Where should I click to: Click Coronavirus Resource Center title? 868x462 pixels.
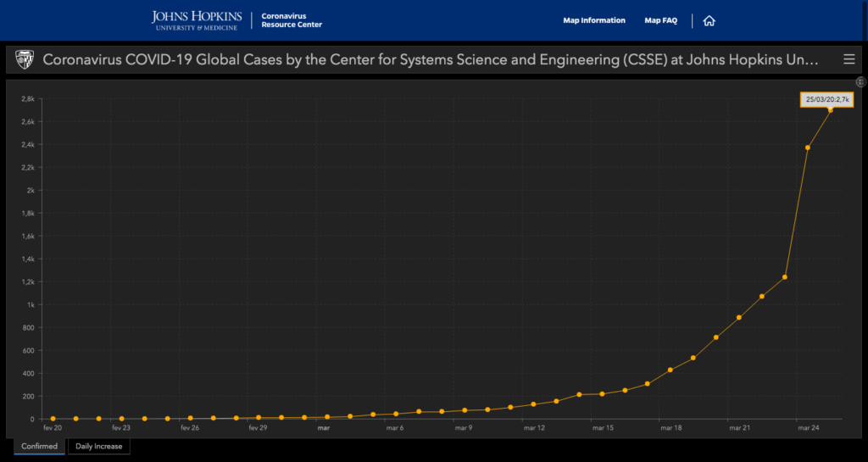[x=292, y=20]
